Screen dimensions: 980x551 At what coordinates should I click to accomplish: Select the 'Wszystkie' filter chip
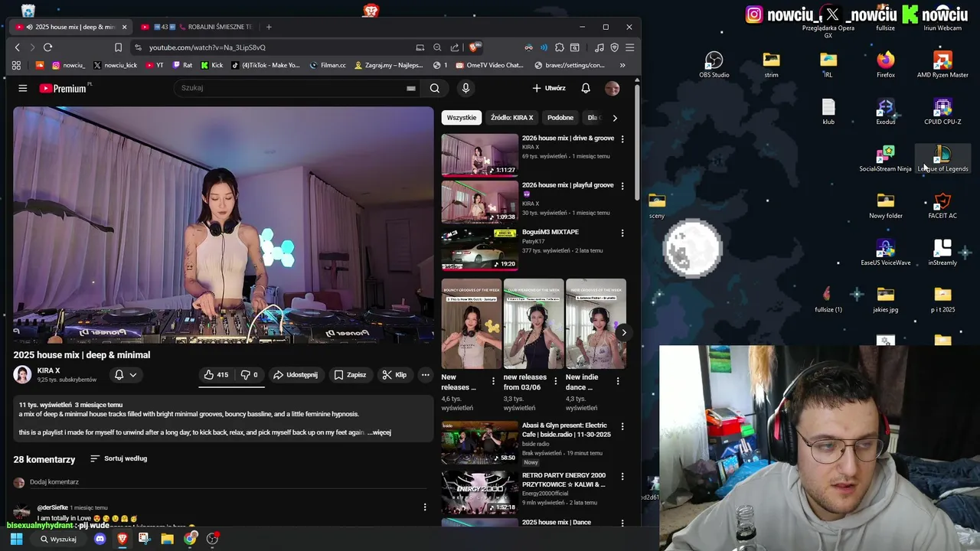click(x=462, y=118)
